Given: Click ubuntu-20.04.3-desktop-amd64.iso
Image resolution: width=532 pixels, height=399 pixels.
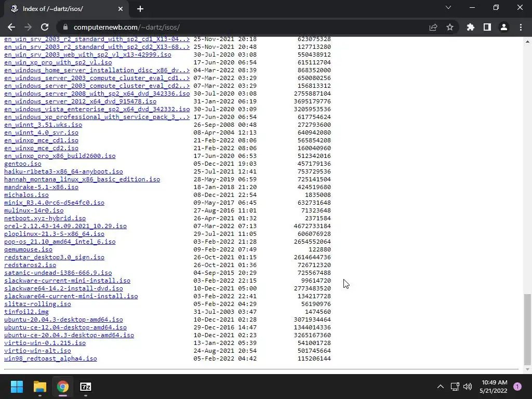Looking at the screenshot, I should [x=63, y=320].
